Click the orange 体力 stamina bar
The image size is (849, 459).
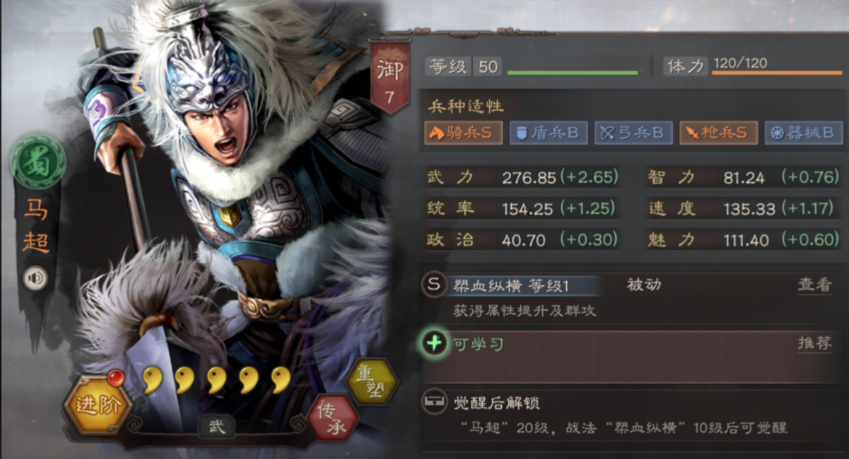[776, 73]
